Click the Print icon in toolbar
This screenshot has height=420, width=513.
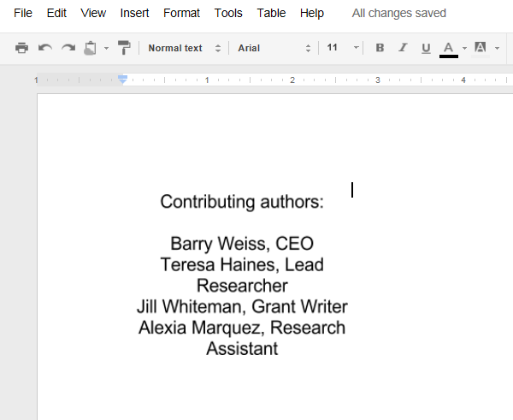[21, 48]
